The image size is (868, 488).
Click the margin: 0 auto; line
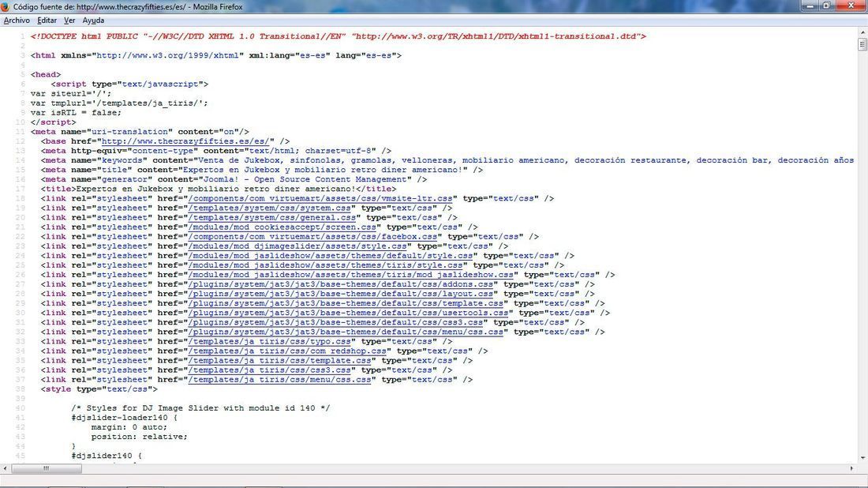pos(129,428)
